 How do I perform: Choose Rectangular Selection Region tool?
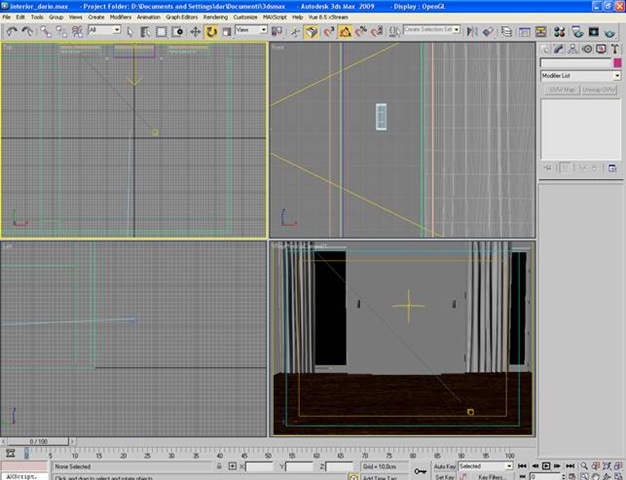[161, 32]
